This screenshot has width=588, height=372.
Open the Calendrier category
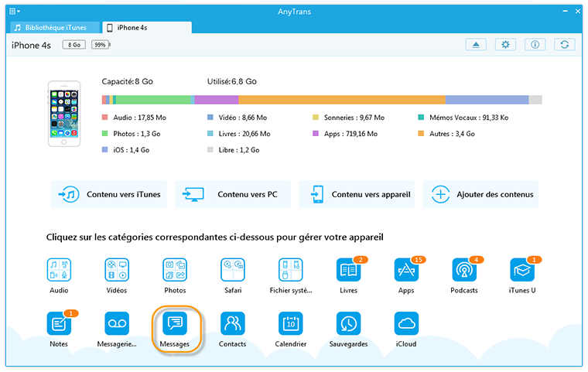291,323
